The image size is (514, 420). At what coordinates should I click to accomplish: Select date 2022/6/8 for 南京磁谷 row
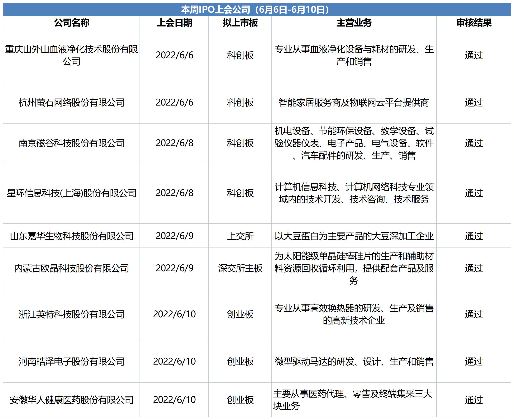pos(174,143)
